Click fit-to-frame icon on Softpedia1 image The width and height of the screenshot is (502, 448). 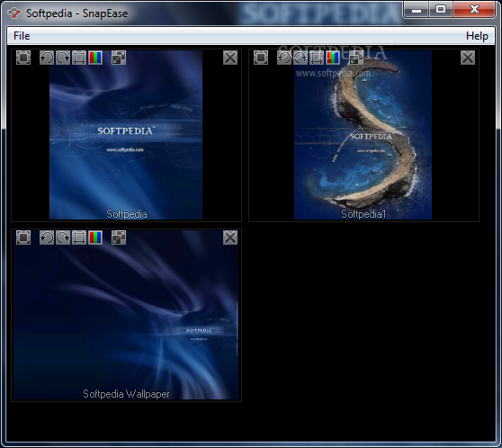261,58
